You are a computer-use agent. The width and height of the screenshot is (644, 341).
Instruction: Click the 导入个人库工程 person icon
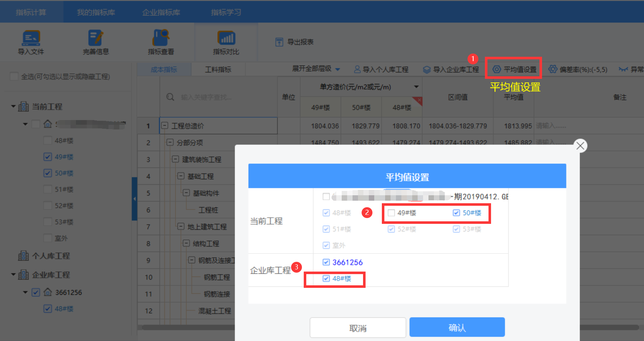[357, 69]
